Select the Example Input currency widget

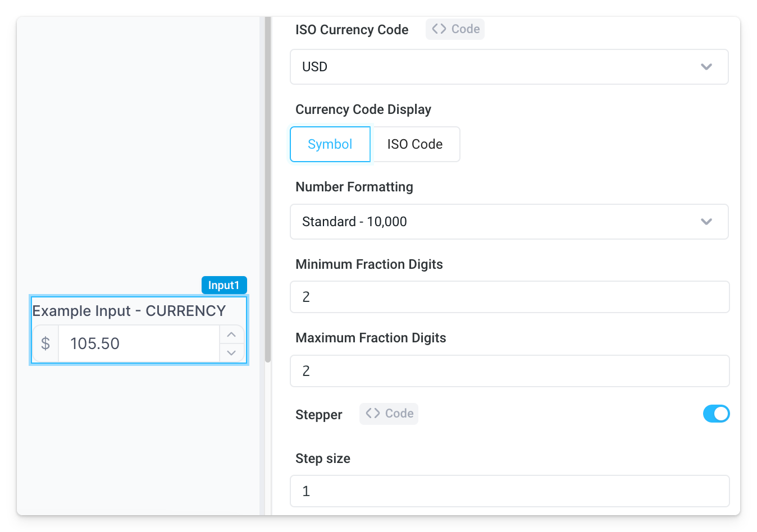[139, 330]
